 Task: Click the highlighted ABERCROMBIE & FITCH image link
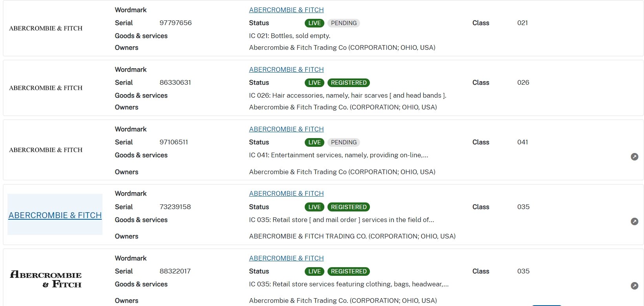[x=55, y=215]
